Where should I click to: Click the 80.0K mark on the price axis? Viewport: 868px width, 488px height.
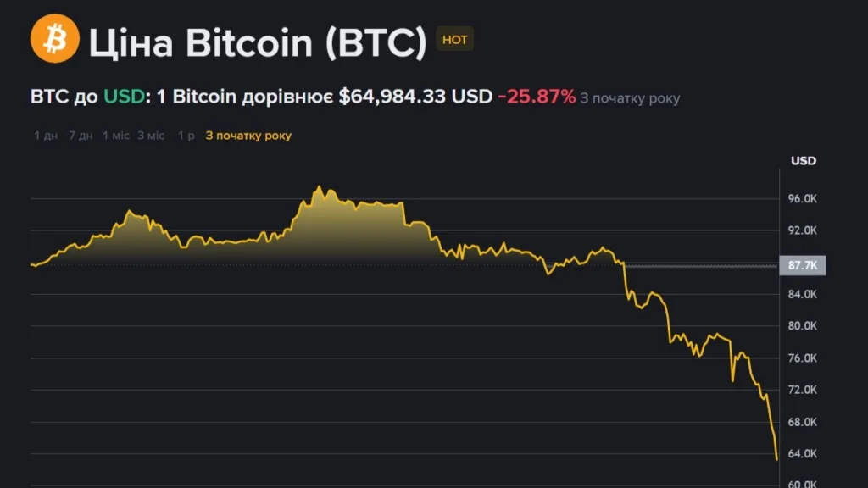[802, 326]
